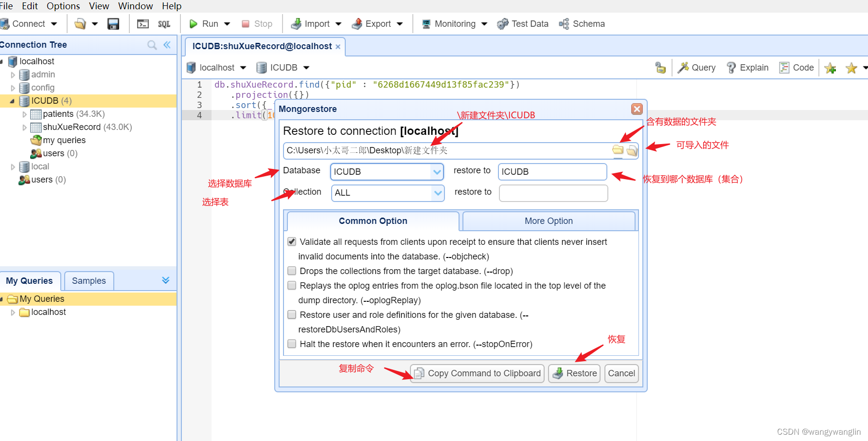Open the Help menu

coord(172,6)
